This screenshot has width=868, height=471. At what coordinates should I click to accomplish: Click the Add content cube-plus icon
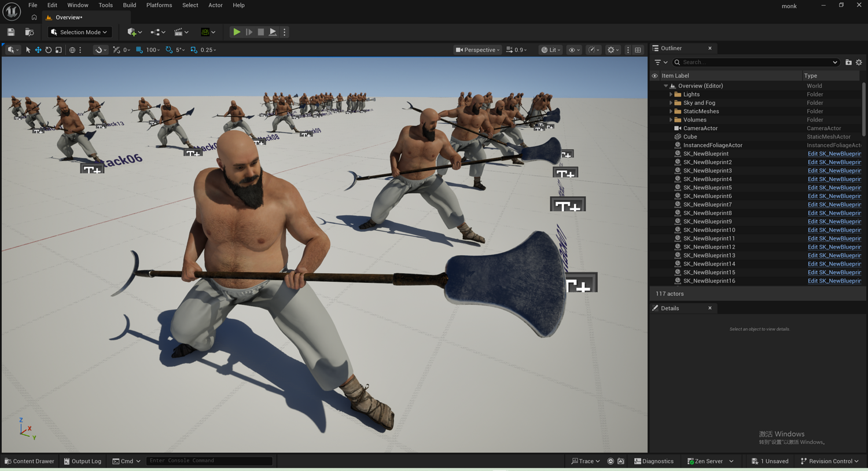coord(134,32)
